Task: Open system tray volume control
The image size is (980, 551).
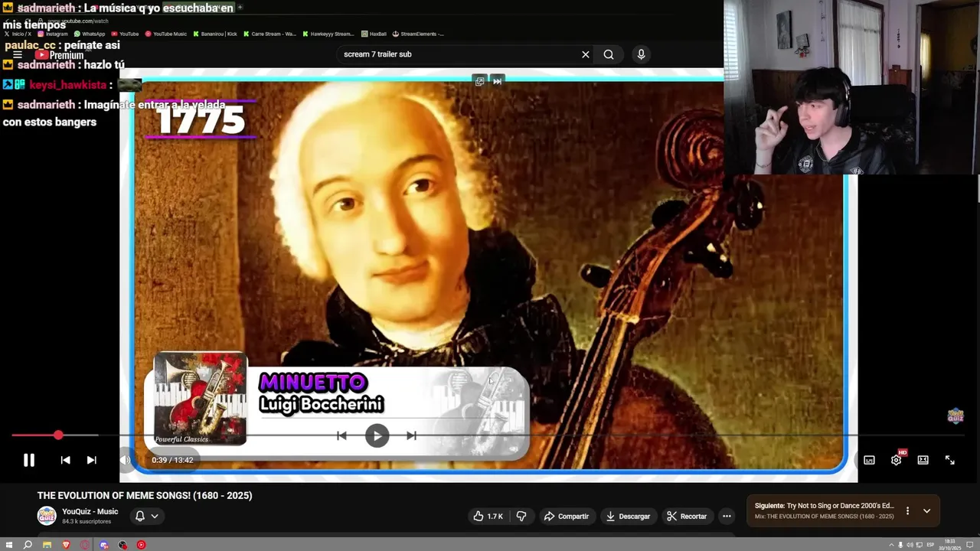Action: click(910, 545)
